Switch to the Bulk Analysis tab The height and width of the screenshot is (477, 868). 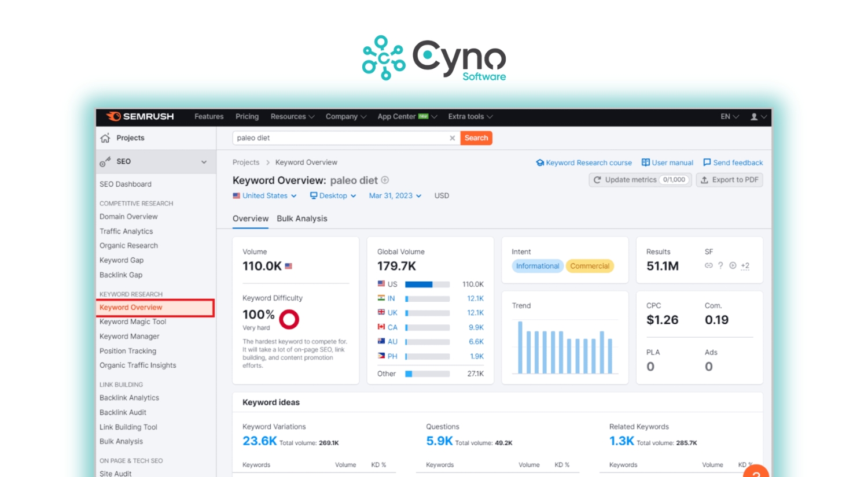tap(301, 219)
